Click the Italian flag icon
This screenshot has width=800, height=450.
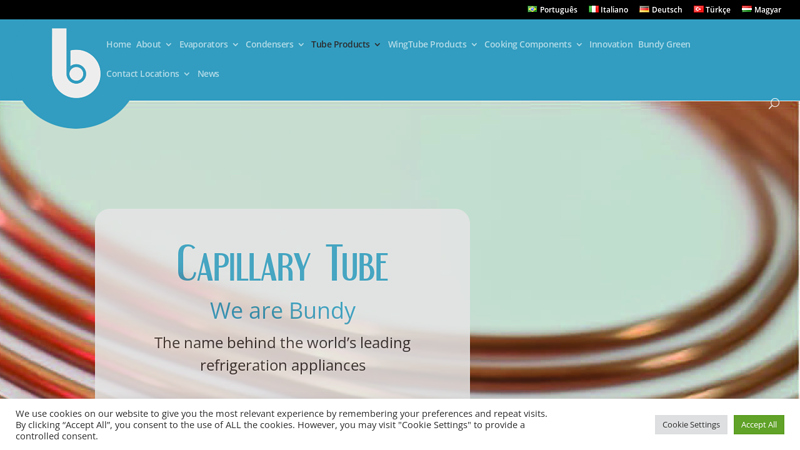pyautogui.click(x=593, y=9)
